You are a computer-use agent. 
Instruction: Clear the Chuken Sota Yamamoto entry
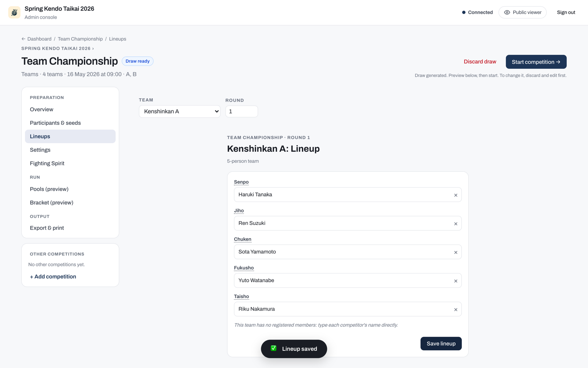[456, 252]
